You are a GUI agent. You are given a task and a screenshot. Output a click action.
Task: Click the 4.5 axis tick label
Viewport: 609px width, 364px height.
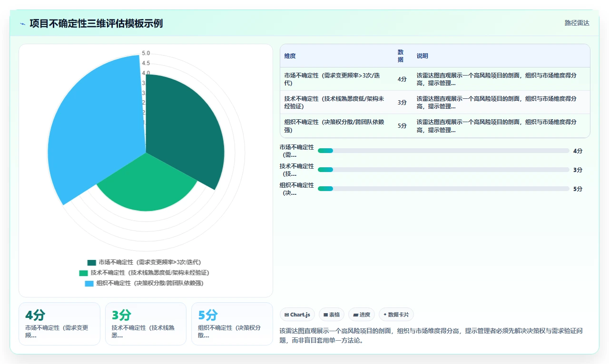click(146, 63)
